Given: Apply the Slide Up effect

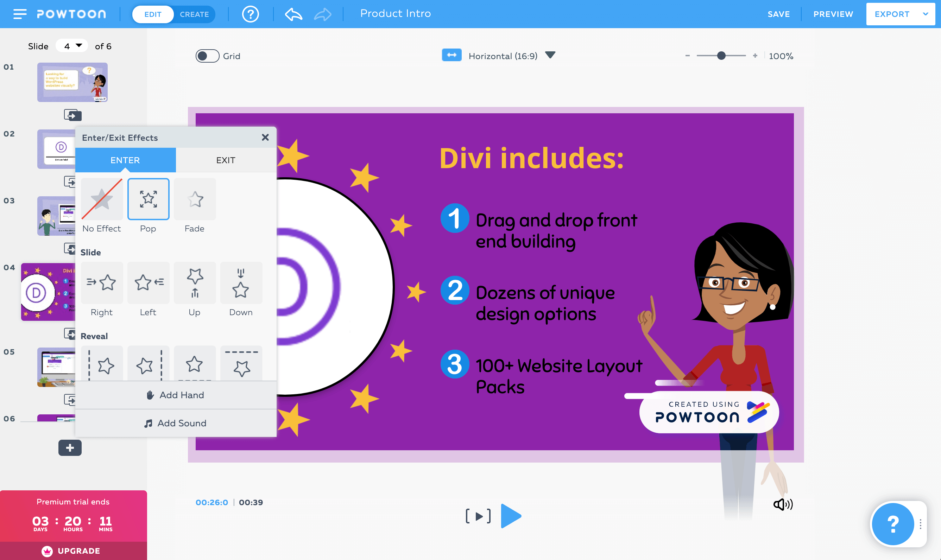Looking at the screenshot, I should click(194, 283).
